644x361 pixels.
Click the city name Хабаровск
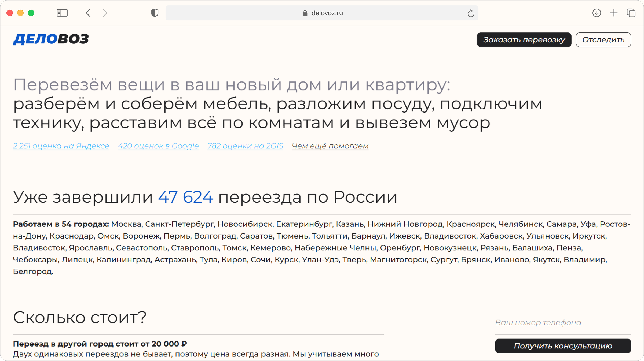click(x=501, y=236)
